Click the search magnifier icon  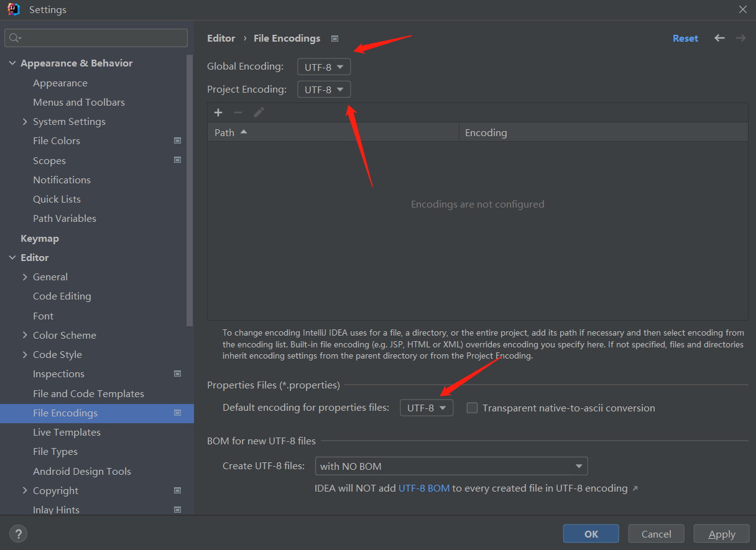15,38
